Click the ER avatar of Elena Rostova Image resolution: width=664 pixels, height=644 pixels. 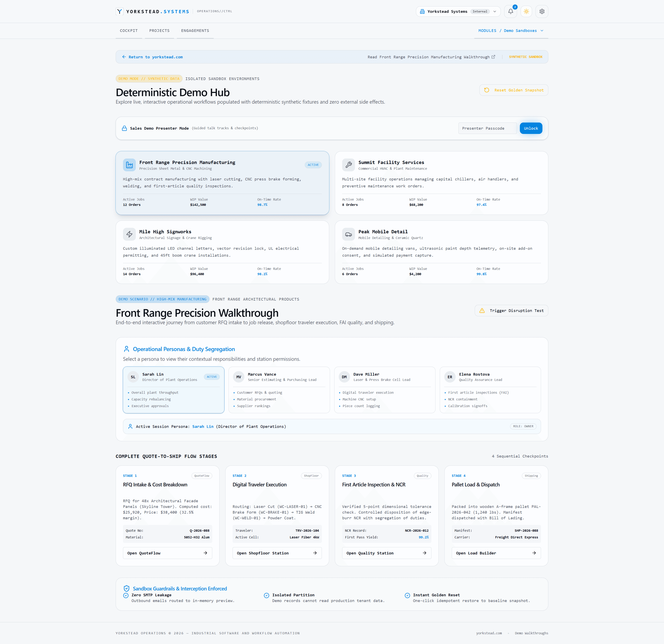tap(450, 377)
